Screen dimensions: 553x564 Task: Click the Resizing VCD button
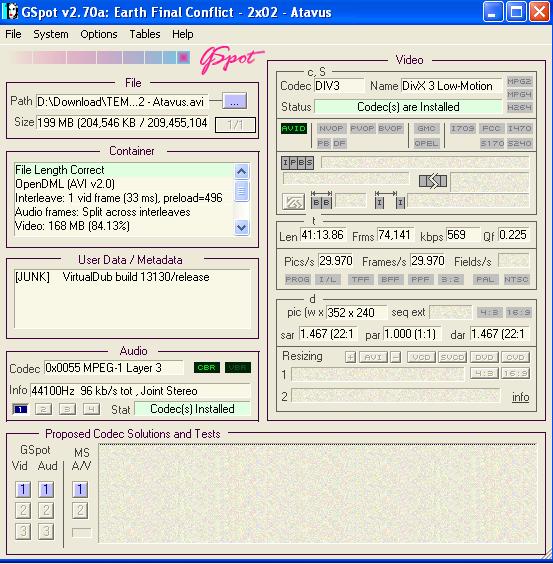(x=421, y=357)
